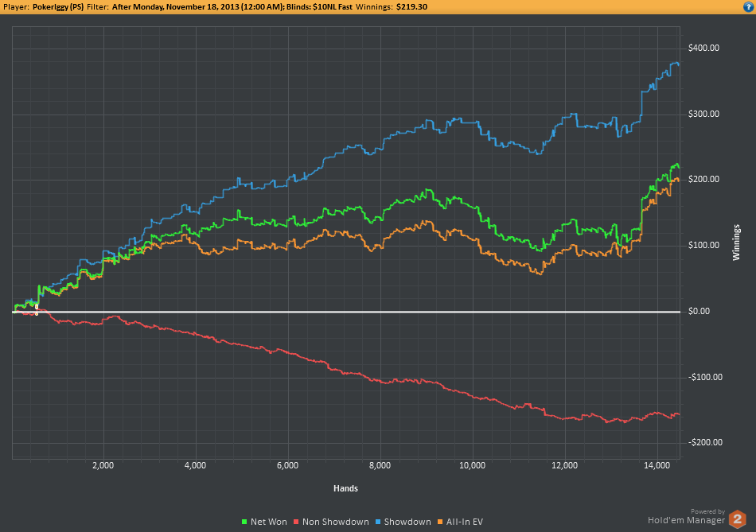Click the -$200.00 y-axis tick label

[x=701, y=443]
